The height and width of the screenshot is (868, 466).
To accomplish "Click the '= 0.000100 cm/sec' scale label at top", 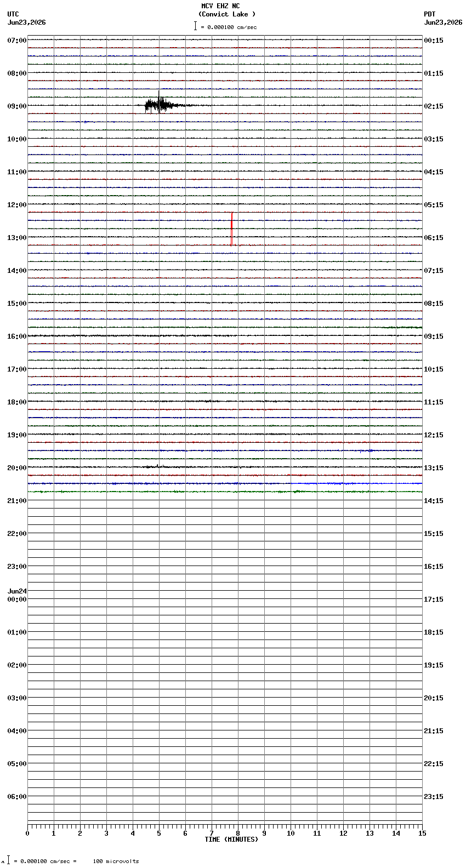I will coord(229,27).
